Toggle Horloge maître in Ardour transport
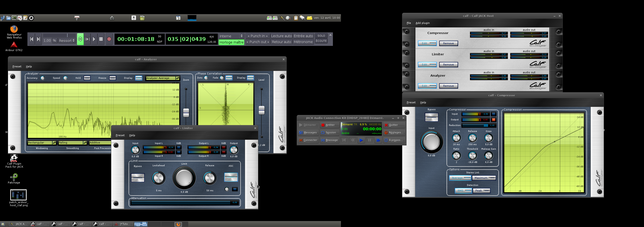The width and height of the screenshot is (644, 227). [x=232, y=42]
